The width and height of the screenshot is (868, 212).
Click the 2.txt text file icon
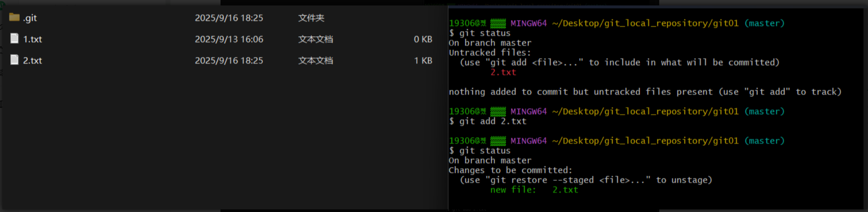click(x=15, y=60)
